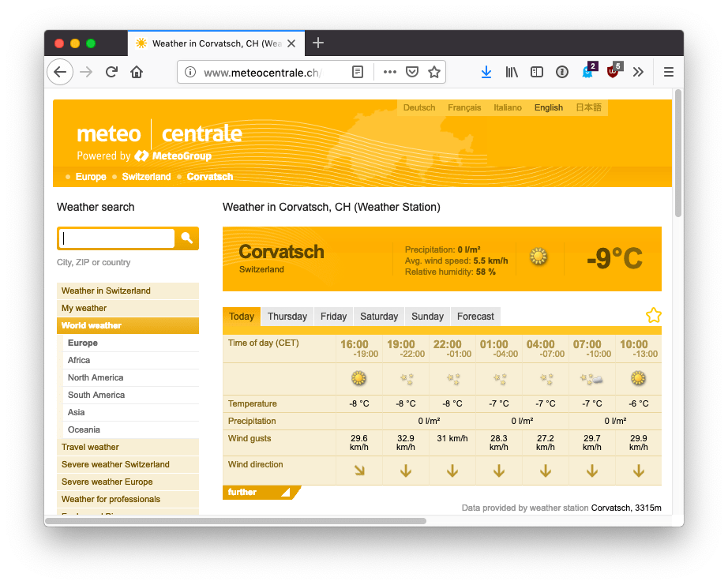Switch site language to Deutsch
Viewport: 728px width, 585px height.
click(418, 107)
